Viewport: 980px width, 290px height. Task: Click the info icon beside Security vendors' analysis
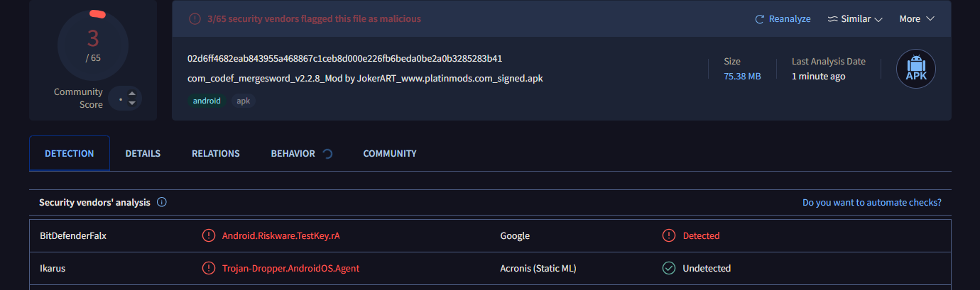(x=162, y=202)
